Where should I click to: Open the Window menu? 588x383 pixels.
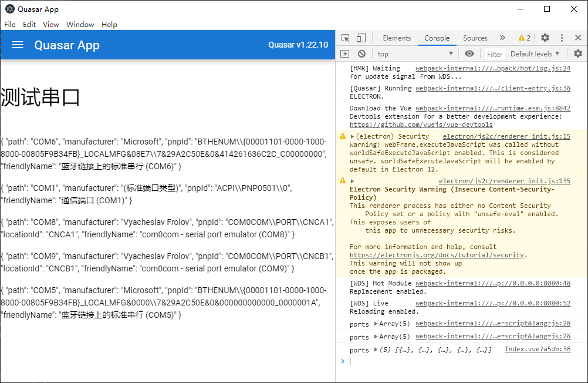tap(80, 25)
